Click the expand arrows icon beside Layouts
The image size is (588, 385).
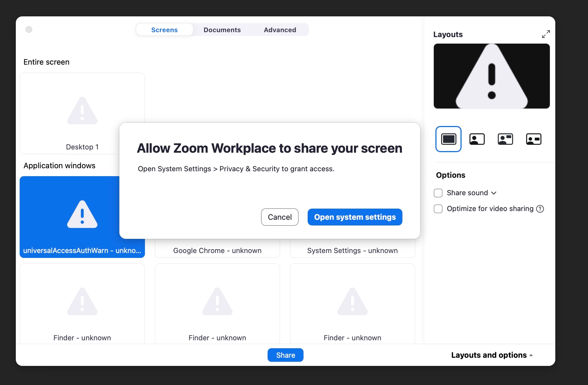tap(546, 34)
